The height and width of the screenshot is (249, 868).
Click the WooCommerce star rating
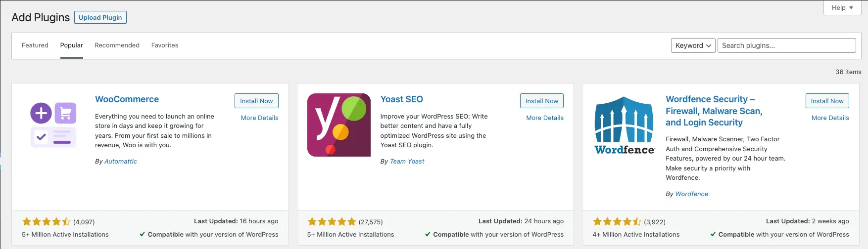coord(47,222)
